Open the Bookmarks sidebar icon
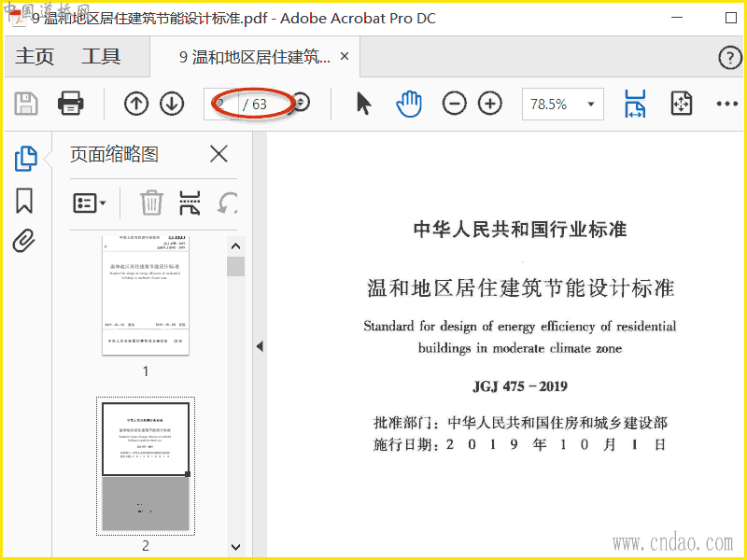This screenshot has height=560, width=747. click(x=24, y=201)
